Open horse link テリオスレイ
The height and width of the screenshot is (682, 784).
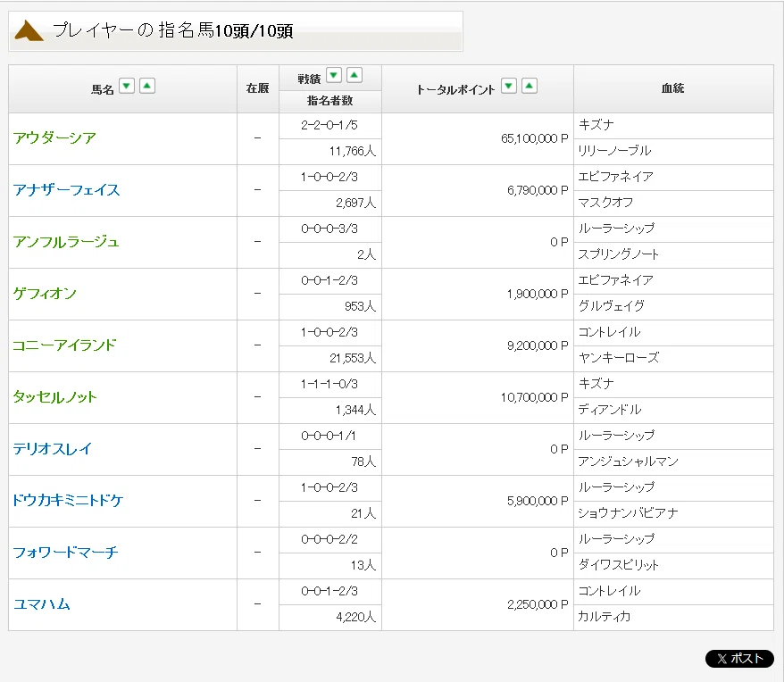coord(53,449)
